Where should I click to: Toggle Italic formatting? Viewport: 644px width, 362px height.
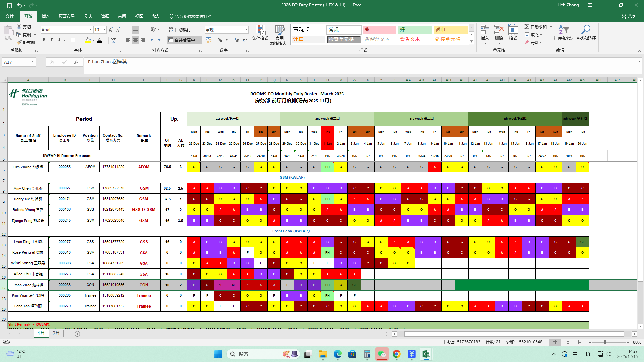click(x=51, y=40)
